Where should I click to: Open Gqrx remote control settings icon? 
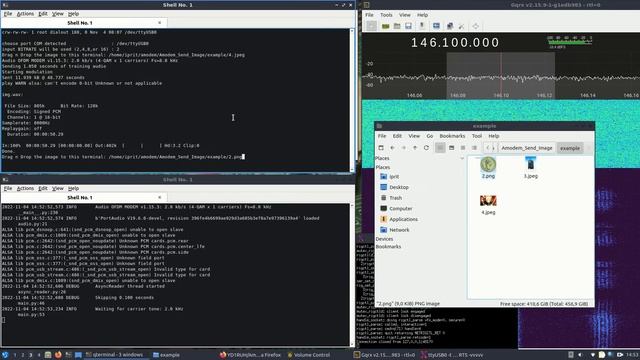coord(450,26)
